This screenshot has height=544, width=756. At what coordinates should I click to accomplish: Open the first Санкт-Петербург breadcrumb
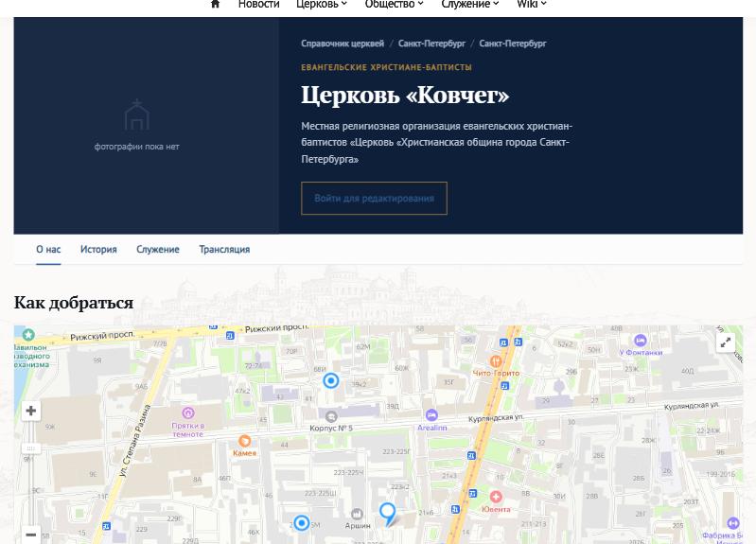(431, 44)
